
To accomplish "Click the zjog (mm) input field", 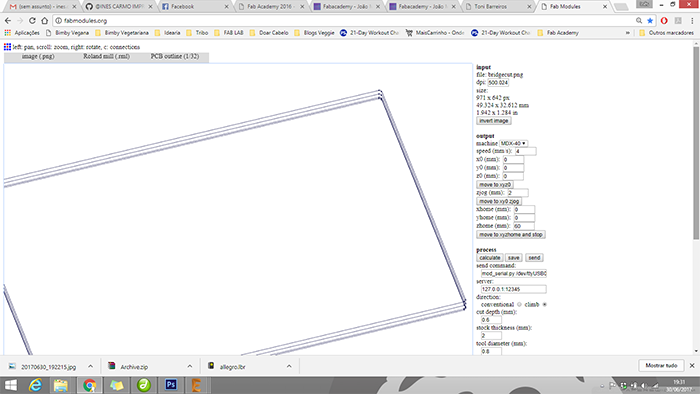I will pos(517,193).
